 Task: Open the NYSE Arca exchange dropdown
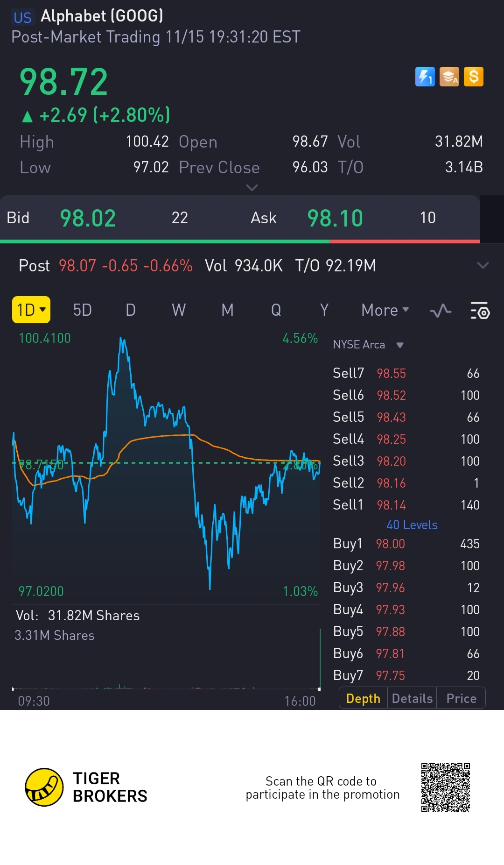[368, 345]
